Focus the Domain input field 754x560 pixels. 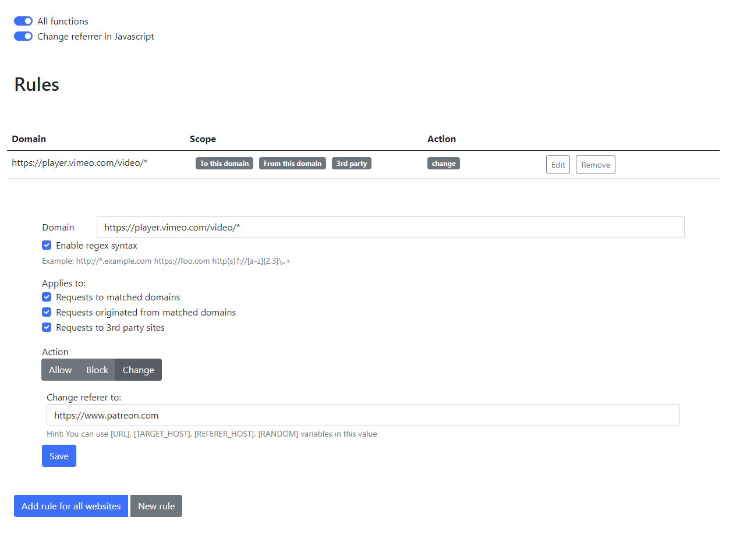click(390, 227)
